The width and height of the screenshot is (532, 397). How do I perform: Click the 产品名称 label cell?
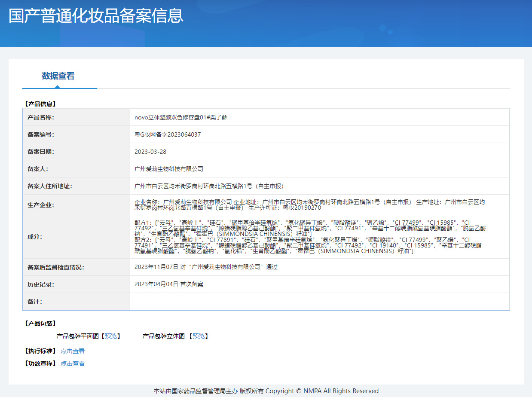(x=76, y=117)
